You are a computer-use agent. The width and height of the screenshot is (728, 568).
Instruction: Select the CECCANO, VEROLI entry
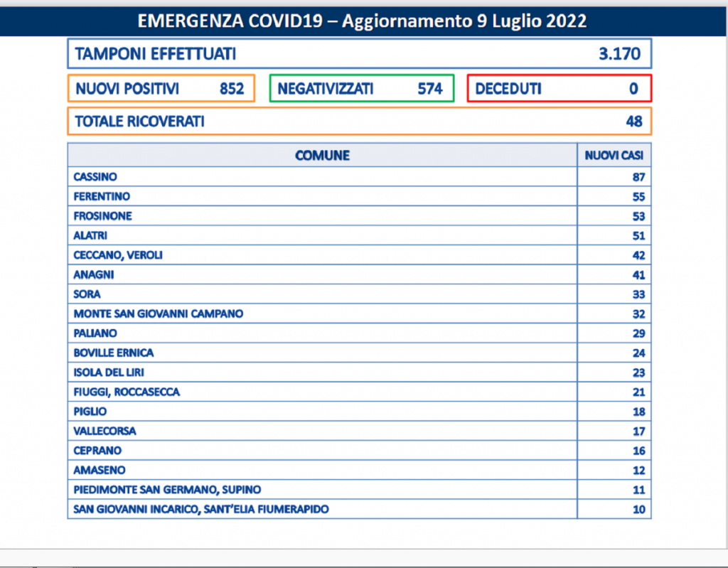pos(112,255)
